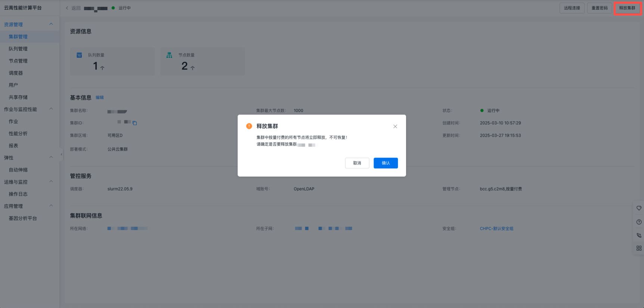This screenshot has width=644, height=308.
Task: Collapse sidebar using the edge handle arrow
Action: [x=61, y=154]
